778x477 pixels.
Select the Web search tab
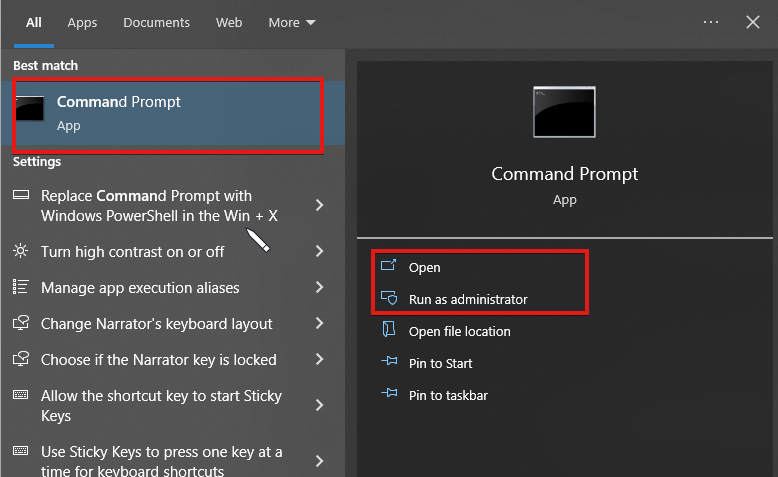tap(229, 22)
